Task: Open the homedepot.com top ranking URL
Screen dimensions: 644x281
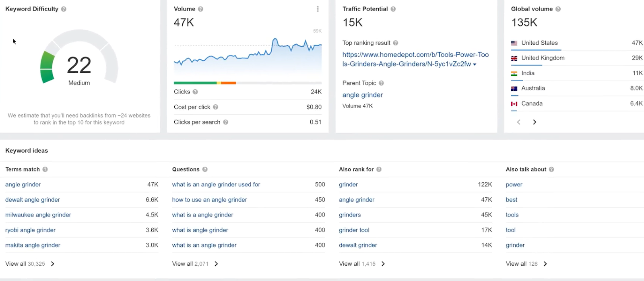Action: pos(415,59)
